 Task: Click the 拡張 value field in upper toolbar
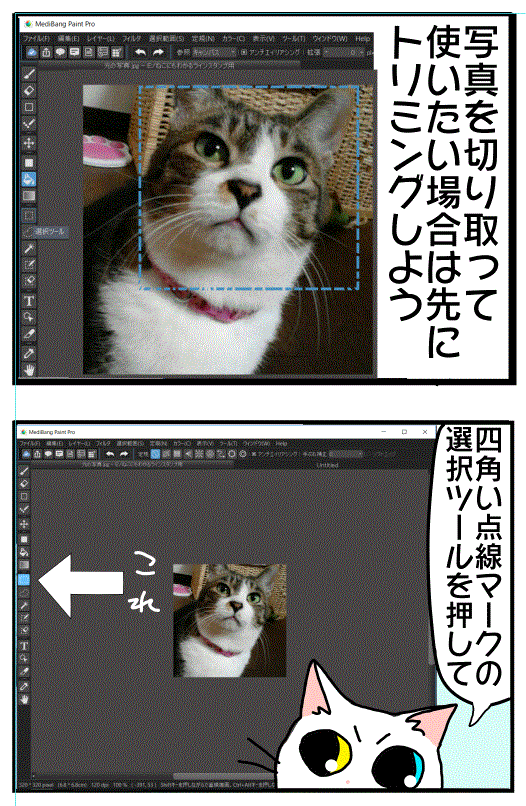342,52
